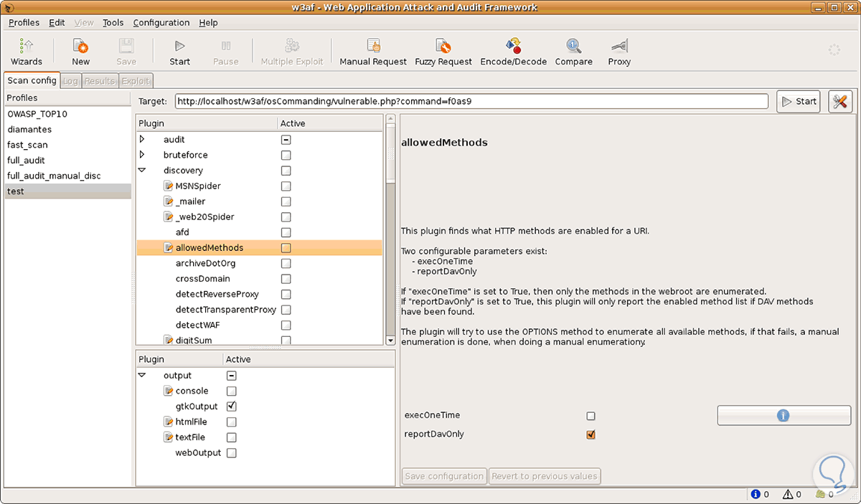Enable the MSNSpider plugin checkbox
This screenshot has height=504, width=861.
click(286, 186)
